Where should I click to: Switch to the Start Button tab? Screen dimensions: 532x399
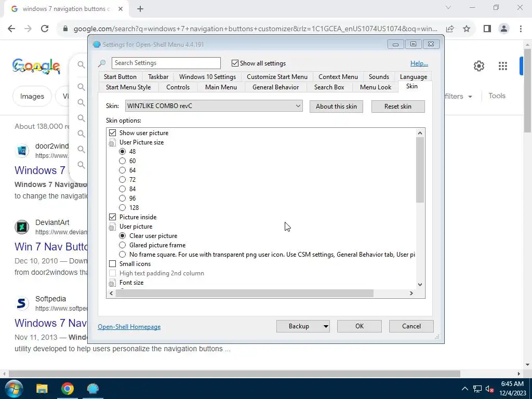(x=120, y=77)
